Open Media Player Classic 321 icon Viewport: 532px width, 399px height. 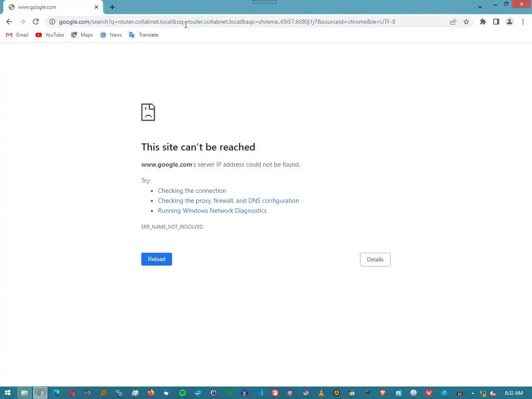(352, 393)
